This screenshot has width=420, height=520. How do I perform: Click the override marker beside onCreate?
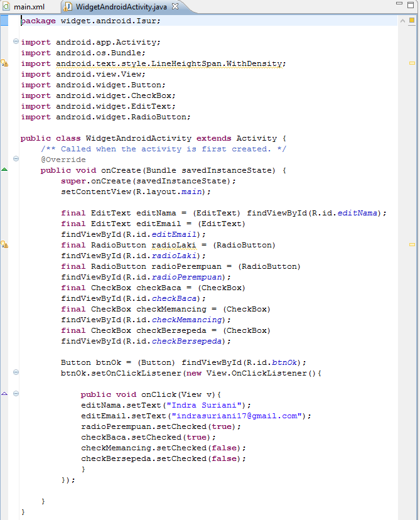tap(4, 170)
